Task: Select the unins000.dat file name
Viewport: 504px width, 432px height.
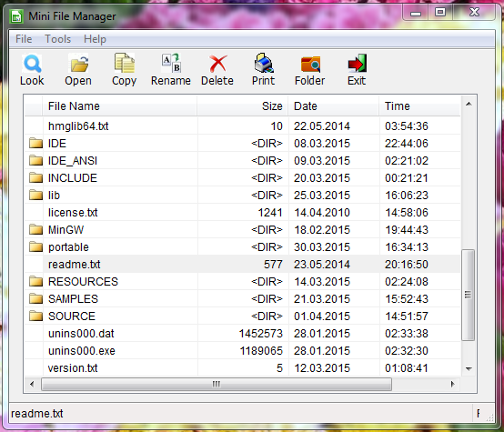Action: tap(81, 334)
